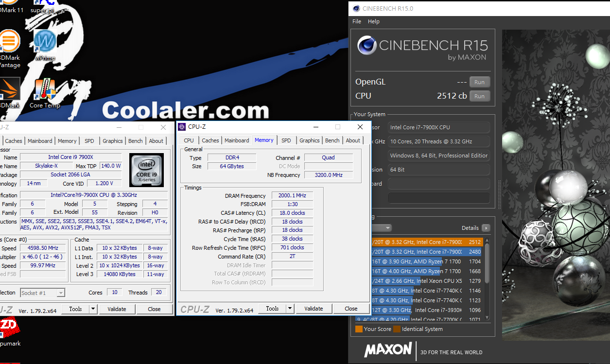The image size is (610, 364).
Task: Click the Cinebench R15 sphere logo
Action: pos(366,46)
